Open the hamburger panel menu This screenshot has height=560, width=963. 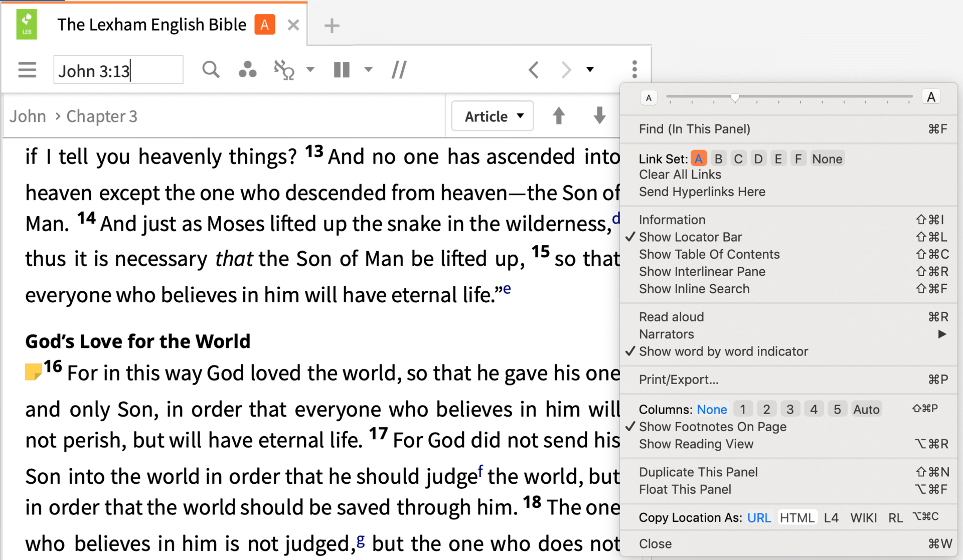(x=27, y=70)
